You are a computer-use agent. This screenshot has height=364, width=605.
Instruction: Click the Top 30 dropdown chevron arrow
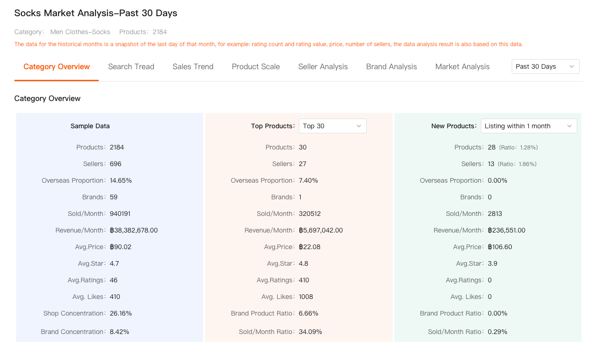click(x=359, y=125)
